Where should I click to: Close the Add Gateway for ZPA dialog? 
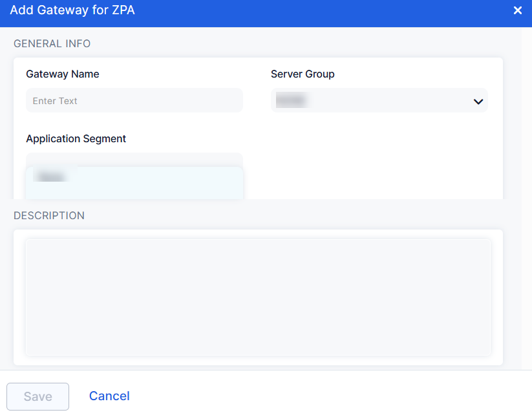pyautogui.click(x=517, y=10)
